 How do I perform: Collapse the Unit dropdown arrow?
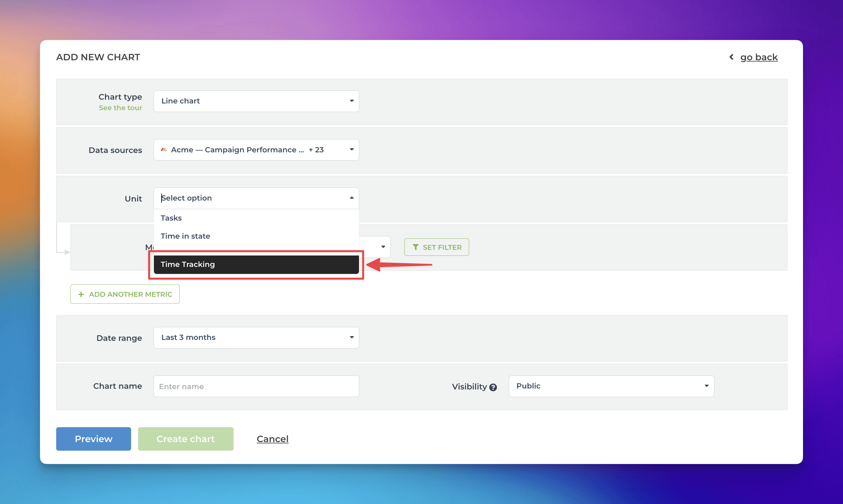[352, 198]
